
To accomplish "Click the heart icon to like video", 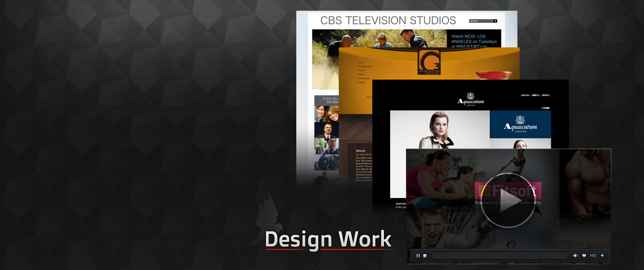I will point(584,256).
